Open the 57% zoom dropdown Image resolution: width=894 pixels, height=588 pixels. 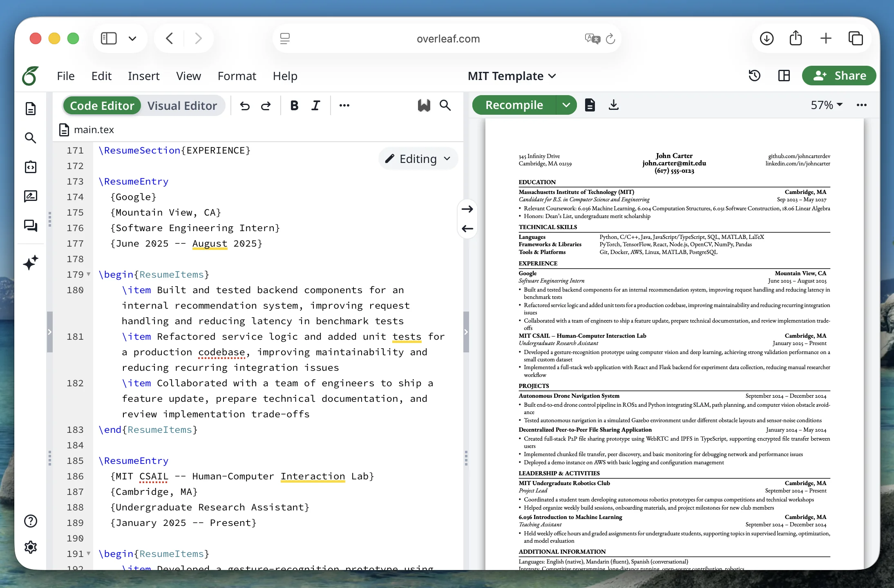click(827, 105)
